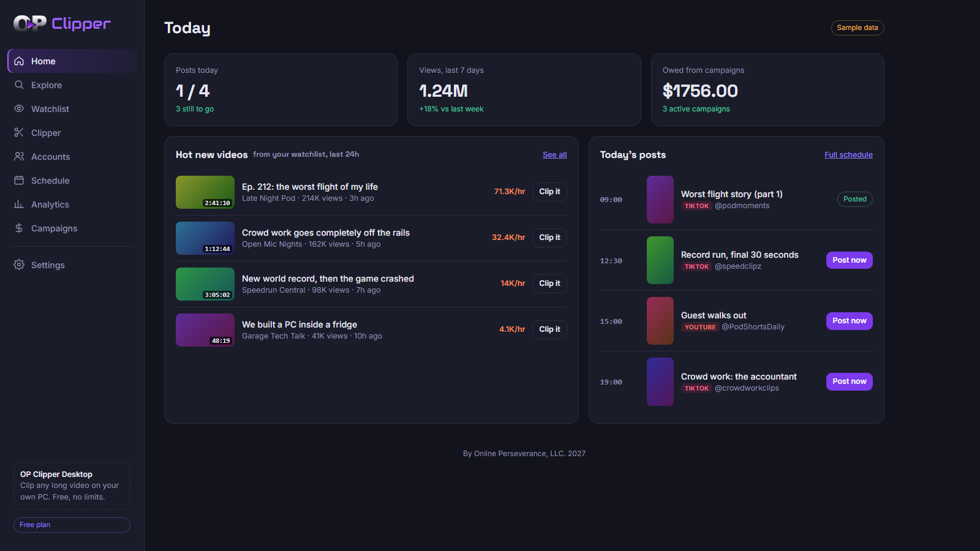Click the Watchlist eye icon
Screen dimensions: 980x551
(19, 109)
